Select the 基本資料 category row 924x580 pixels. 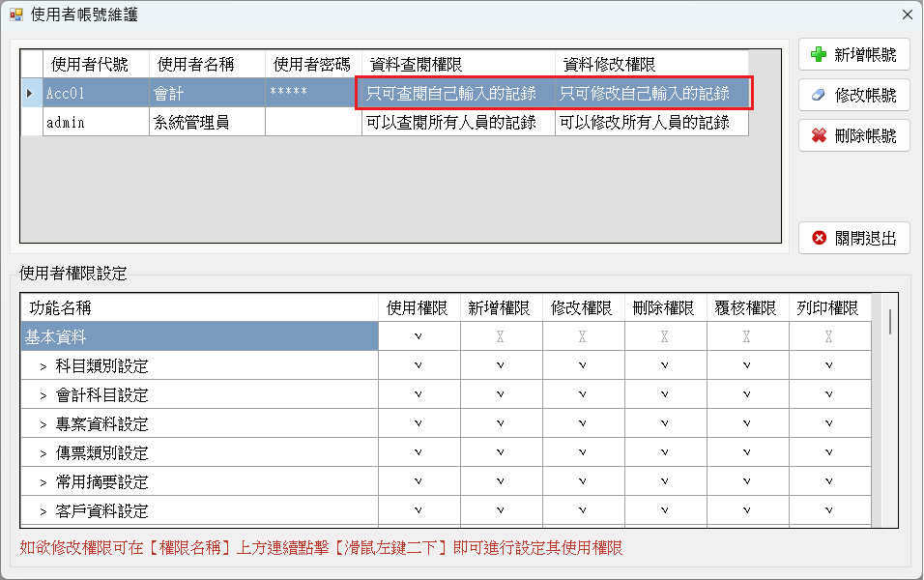(199, 336)
